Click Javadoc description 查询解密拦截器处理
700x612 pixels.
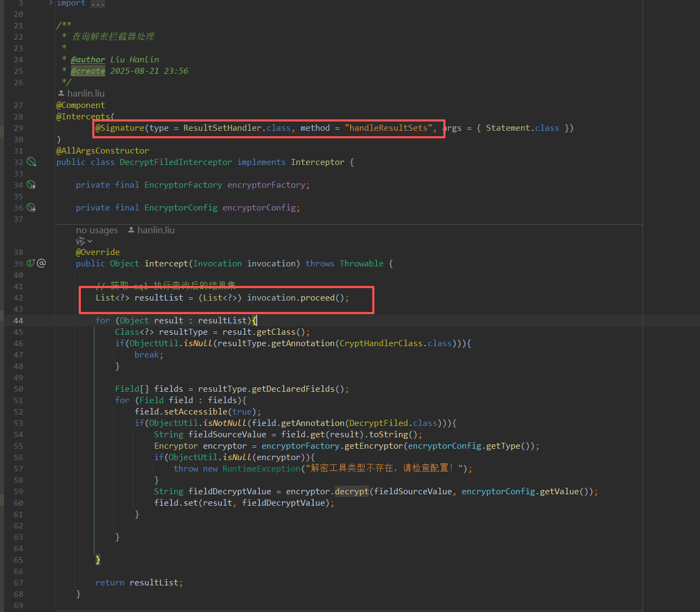pos(113,36)
